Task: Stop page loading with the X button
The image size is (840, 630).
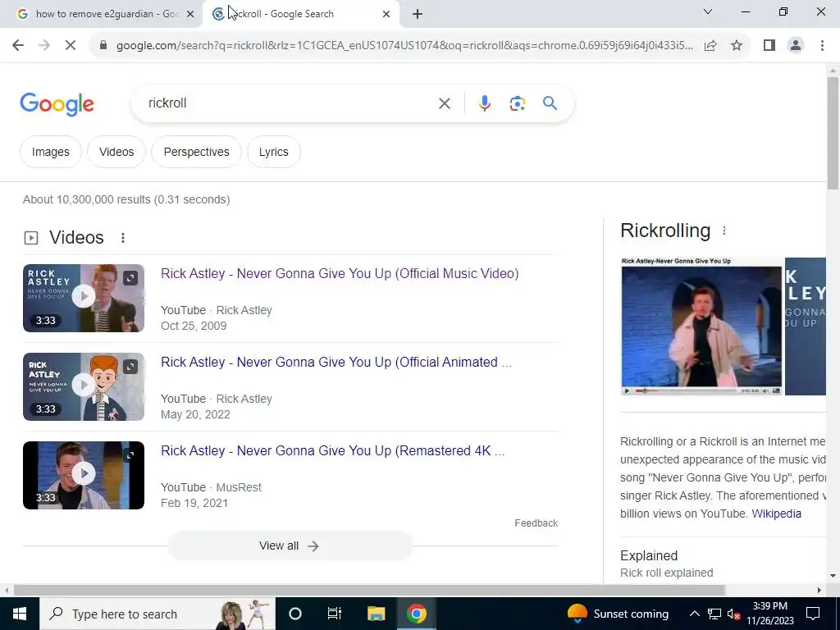Action: pyautogui.click(x=71, y=46)
